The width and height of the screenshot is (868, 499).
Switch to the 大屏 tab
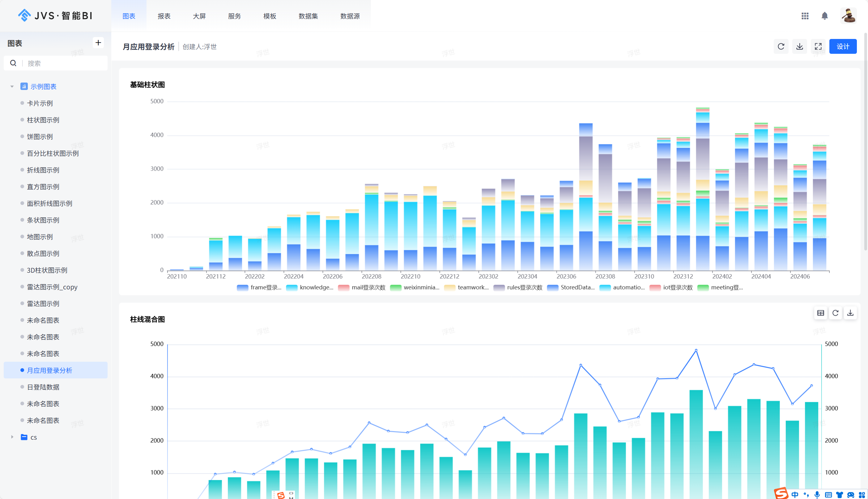(199, 16)
